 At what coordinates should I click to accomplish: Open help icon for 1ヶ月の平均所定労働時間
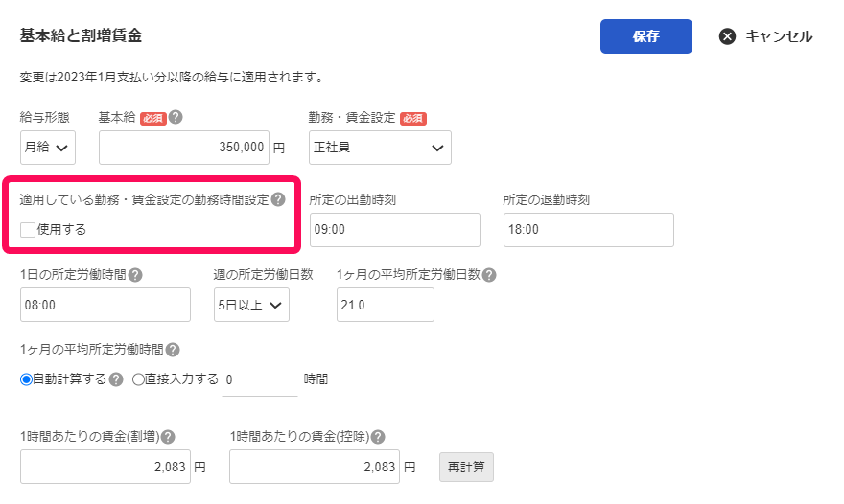coord(173,350)
